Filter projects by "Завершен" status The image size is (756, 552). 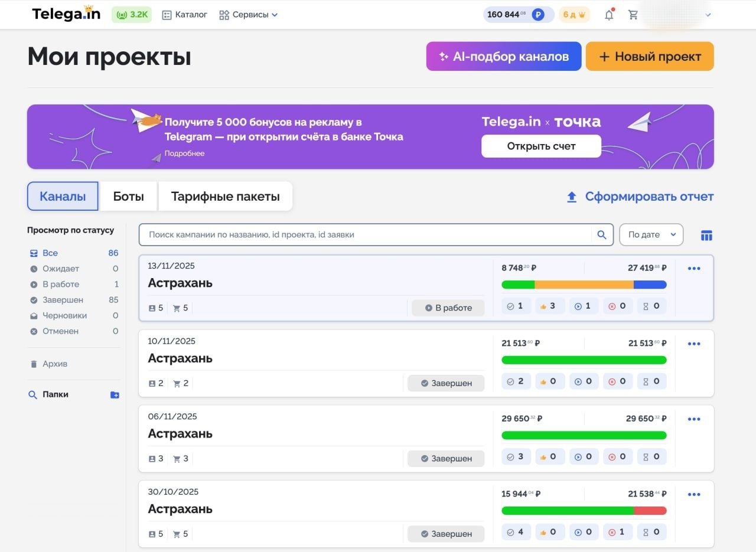[x=63, y=300]
